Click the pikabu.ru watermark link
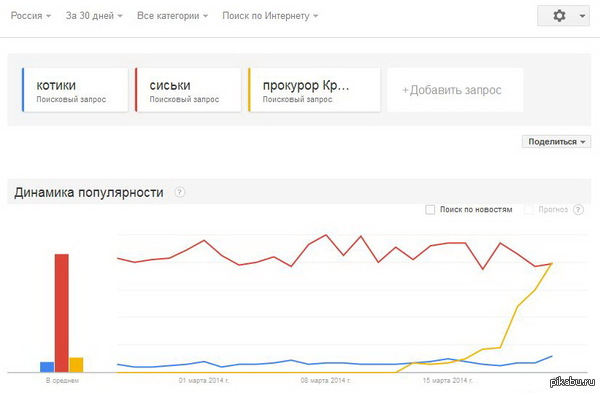Image resolution: width=600 pixels, height=393 pixels. 572,381
